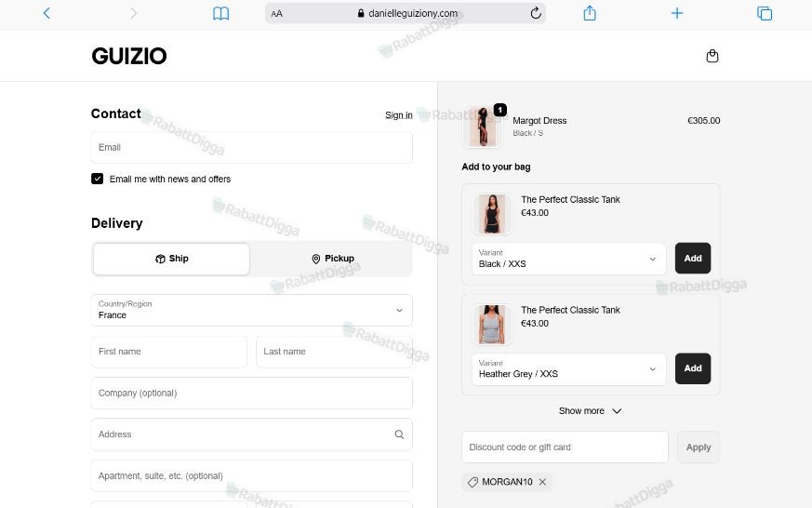
Task: Click the grey Perfect Classic Tank thumbnail
Action: pos(492,324)
